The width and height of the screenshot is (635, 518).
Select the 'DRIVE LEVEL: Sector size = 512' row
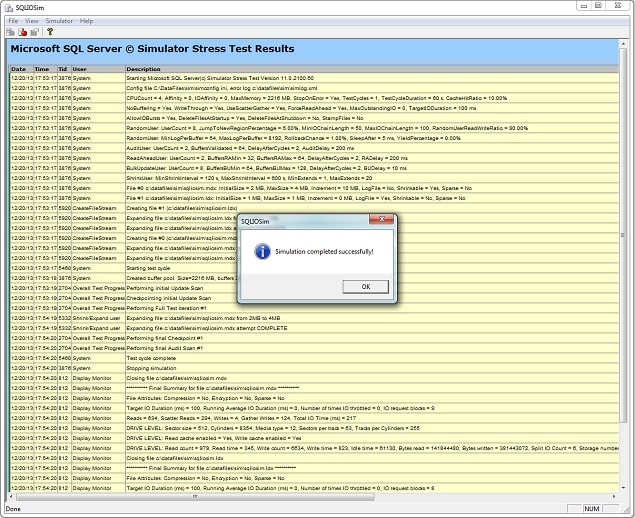(x=314, y=428)
